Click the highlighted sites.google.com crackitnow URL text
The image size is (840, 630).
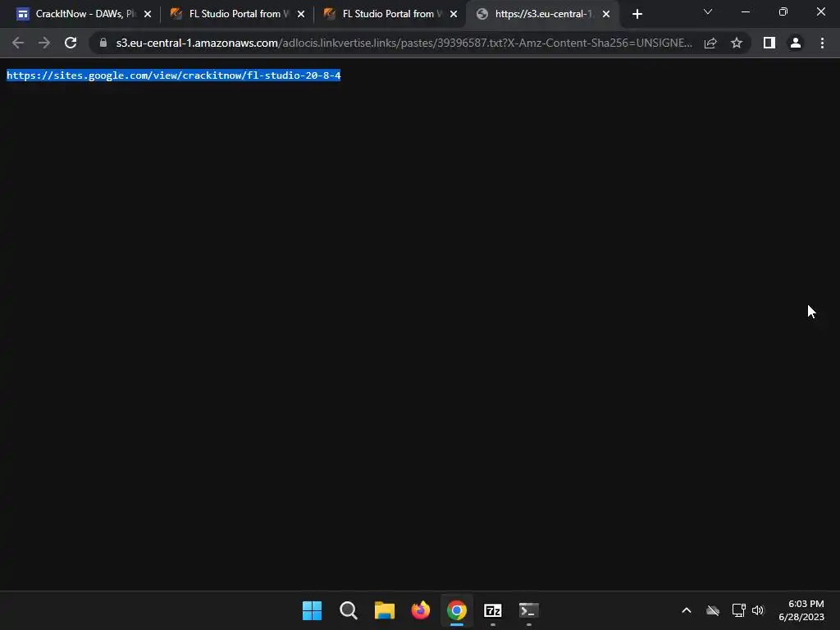174,75
